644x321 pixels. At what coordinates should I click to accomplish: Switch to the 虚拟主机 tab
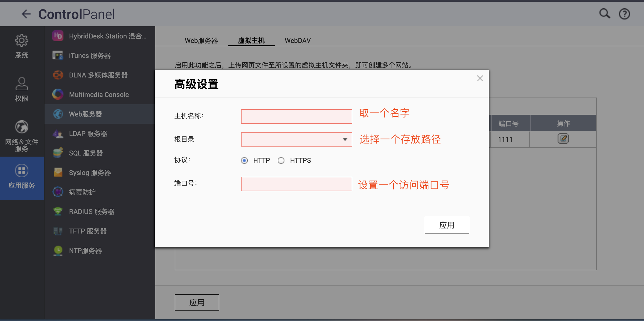click(x=251, y=41)
